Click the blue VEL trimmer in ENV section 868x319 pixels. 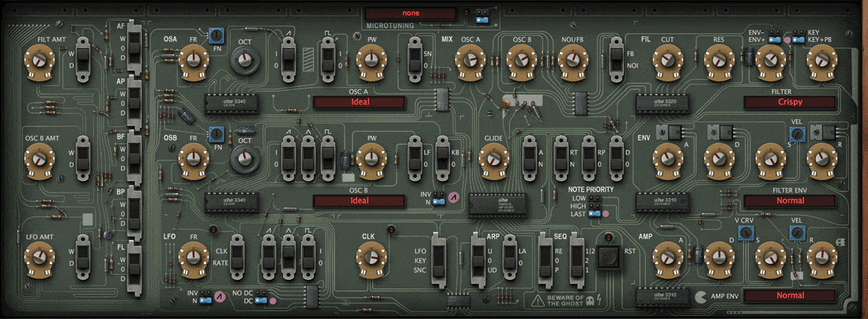point(797,134)
